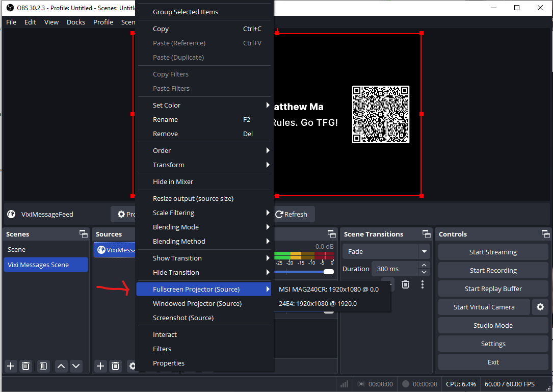Expand the Hide Transition submenu
The image size is (553, 392).
coord(204,272)
